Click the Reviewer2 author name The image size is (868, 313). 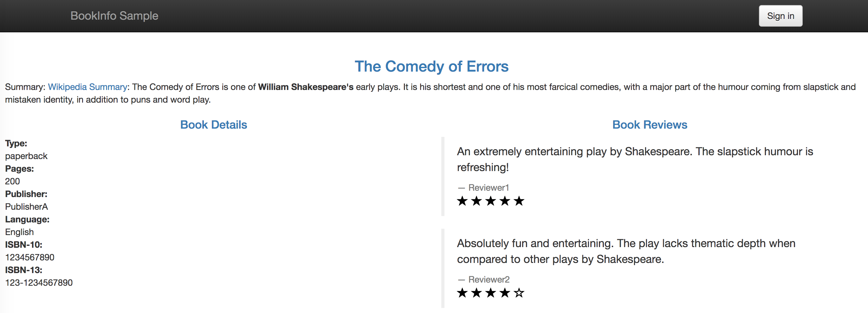point(489,280)
